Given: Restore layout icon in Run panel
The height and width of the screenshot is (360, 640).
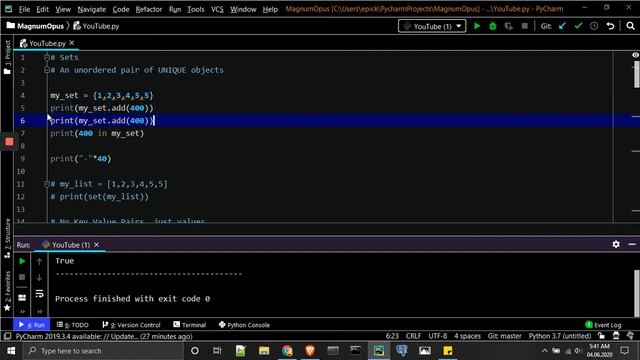Looking at the screenshot, I should point(22,298).
